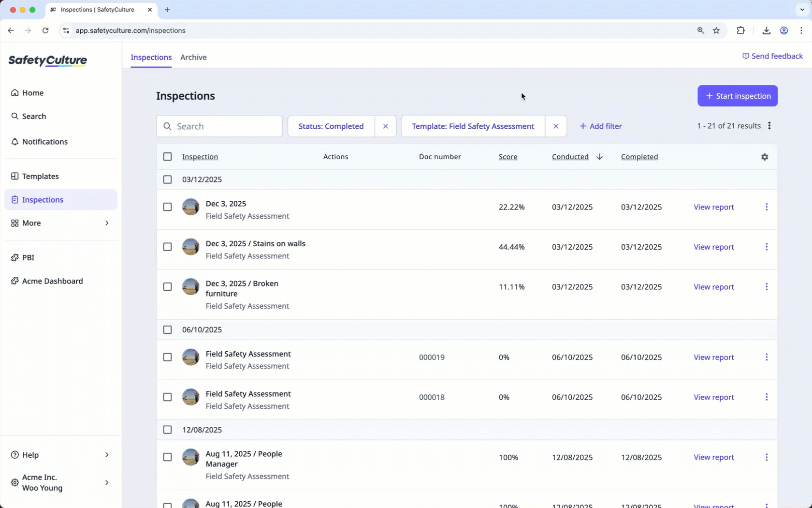
Task: View site information icon in address bar
Action: [x=66, y=30]
